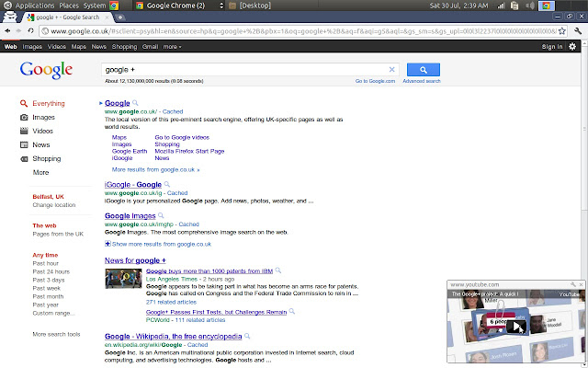Preview iGoogle result magnifier icon
This screenshot has height=368, width=588.
pos(167,184)
